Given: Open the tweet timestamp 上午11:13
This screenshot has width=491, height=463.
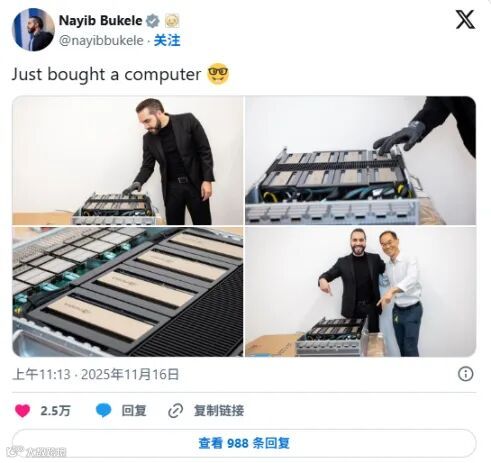Looking at the screenshot, I should tap(41, 374).
